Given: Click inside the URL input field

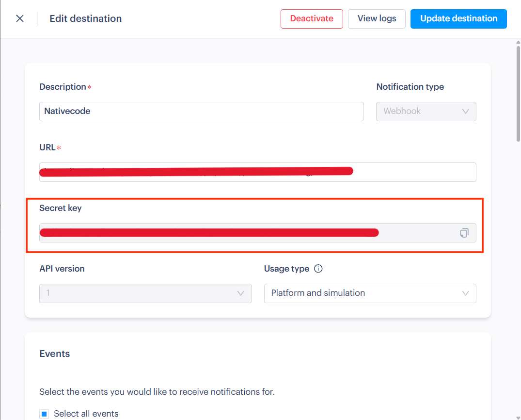Looking at the screenshot, I should 257,172.
